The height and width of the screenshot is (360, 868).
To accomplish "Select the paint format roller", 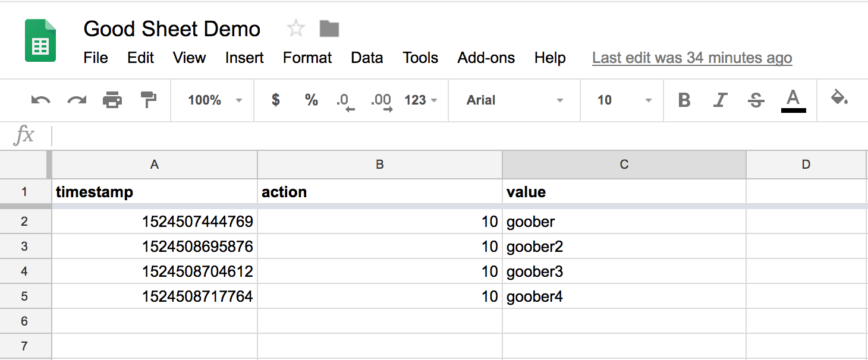I will coord(148,100).
